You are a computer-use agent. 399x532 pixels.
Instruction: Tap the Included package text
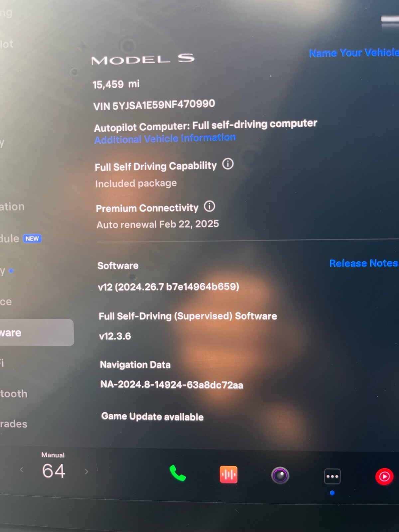[136, 183]
